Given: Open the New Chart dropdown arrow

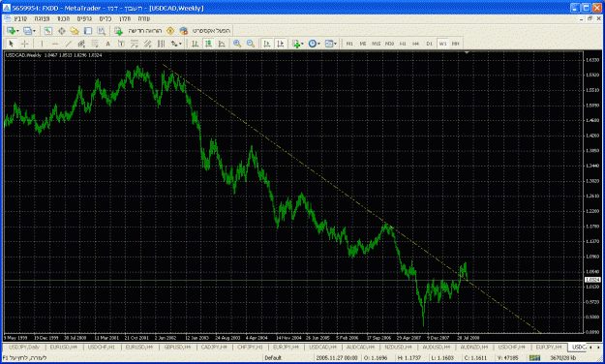Looking at the screenshot, I should click(x=17, y=31).
